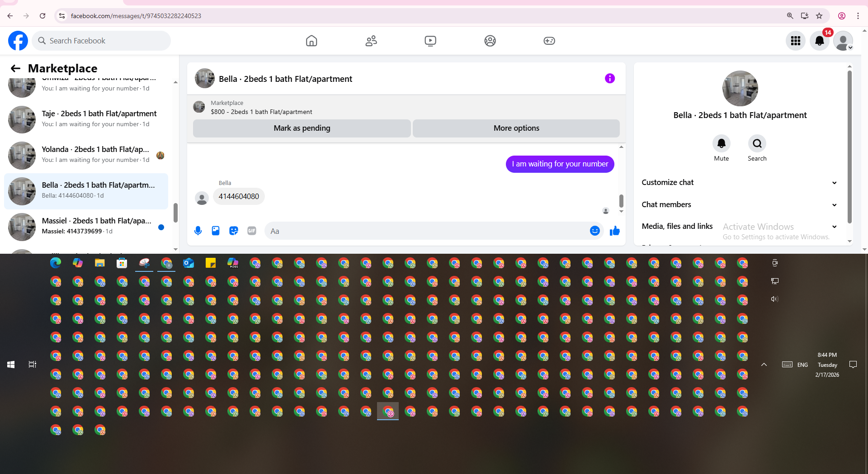The height and width of the screenshot is (474, 868).
Task: Open the Facebook home logo
Action: tap(18, 41)
